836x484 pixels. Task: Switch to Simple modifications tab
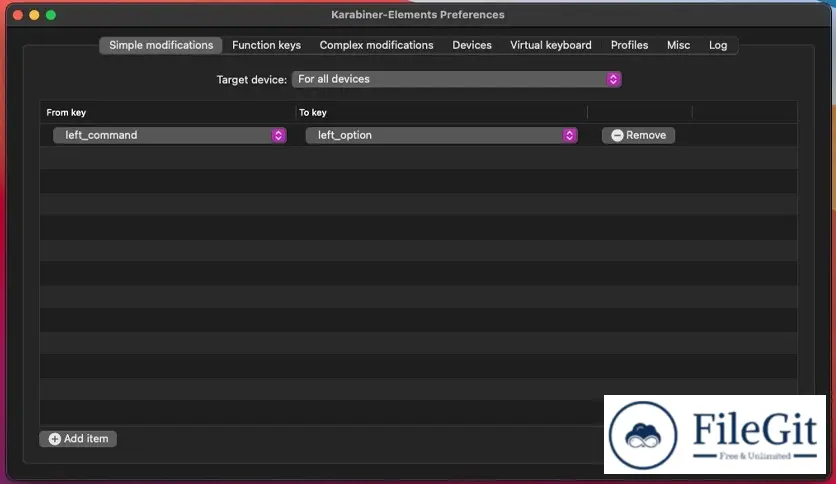pyautogui.click(x=160, y=45)
